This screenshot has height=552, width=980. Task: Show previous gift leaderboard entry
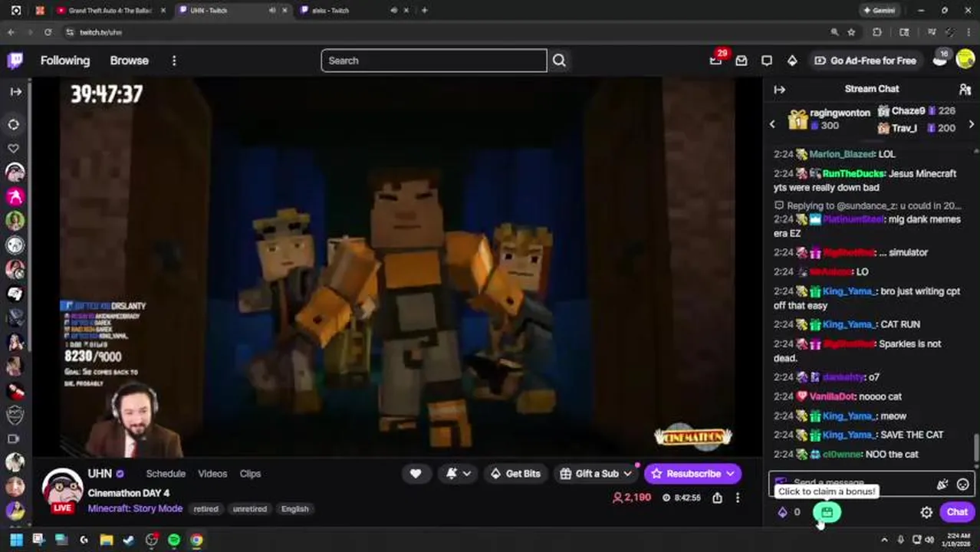(772, 124)
